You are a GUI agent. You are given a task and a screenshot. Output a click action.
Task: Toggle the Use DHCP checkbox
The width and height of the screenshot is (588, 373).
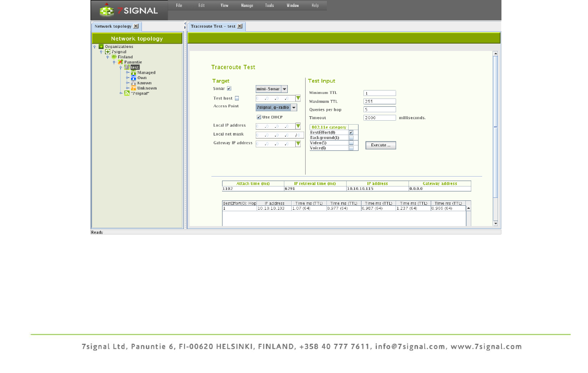tap(259, 117)
